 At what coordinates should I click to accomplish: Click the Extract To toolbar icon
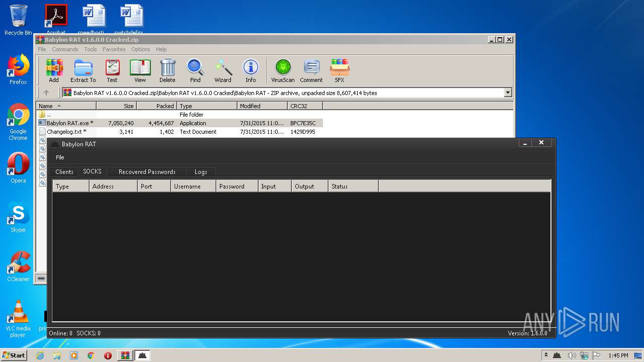83,70
